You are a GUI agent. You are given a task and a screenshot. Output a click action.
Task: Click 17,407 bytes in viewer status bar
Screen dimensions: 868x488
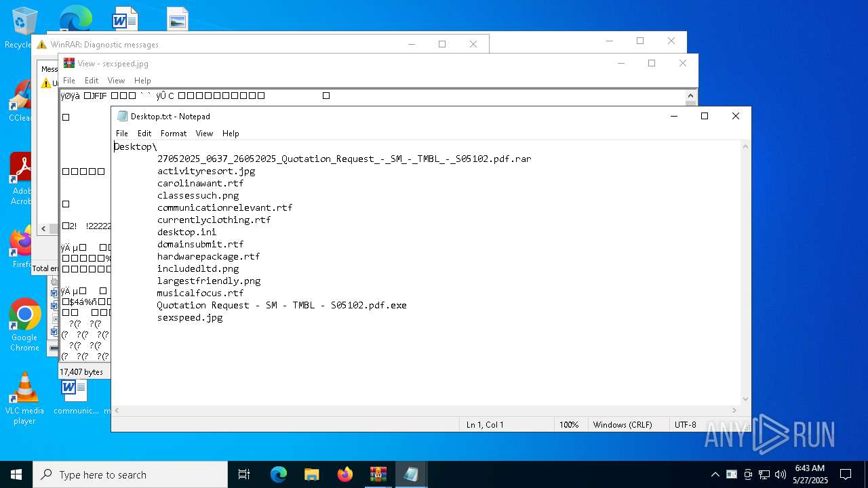(81, 372)
